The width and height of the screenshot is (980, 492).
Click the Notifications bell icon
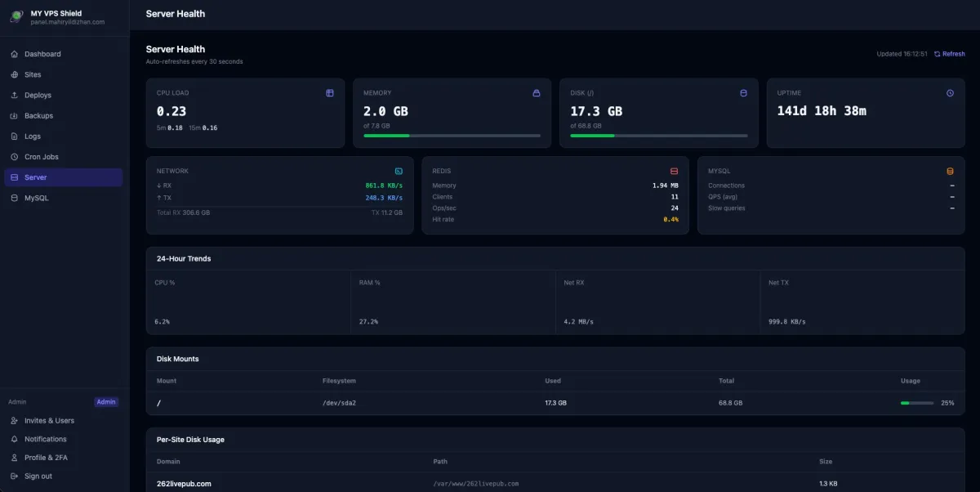(15, 439)
